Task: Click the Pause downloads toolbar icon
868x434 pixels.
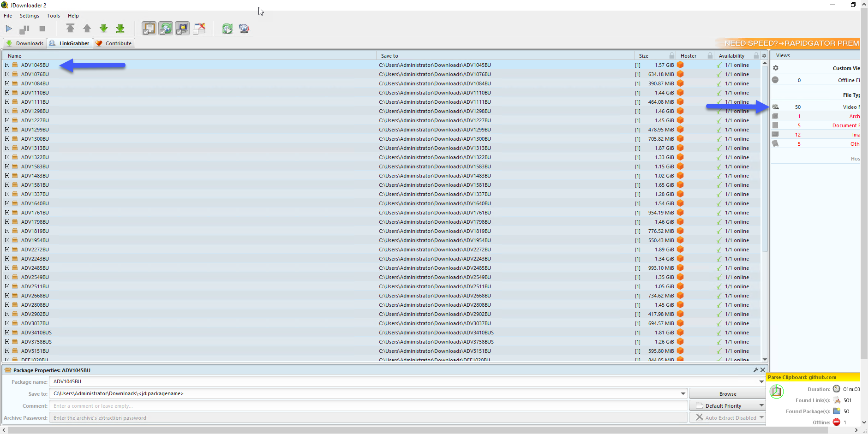Action: (x=24, y=29)
